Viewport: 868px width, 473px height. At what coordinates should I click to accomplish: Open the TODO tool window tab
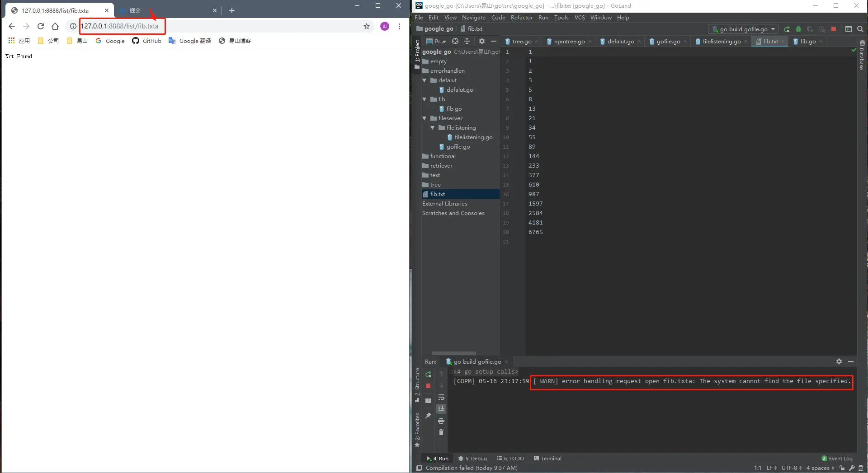click(x=511, y=459)
